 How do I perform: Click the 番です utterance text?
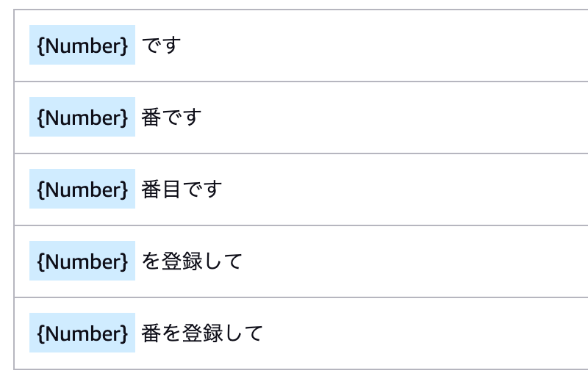point(171,117)
